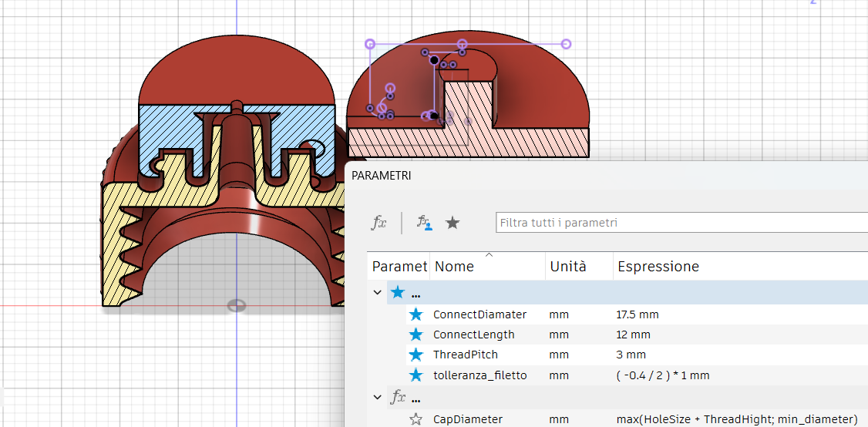
Task: Click the origin point marker in viewport
Action: point(237,305)
